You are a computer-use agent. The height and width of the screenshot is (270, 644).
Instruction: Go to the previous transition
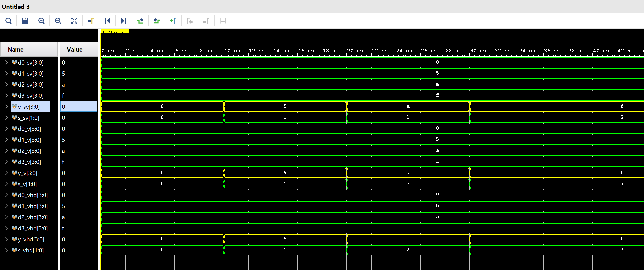click(x=140, y=21)
